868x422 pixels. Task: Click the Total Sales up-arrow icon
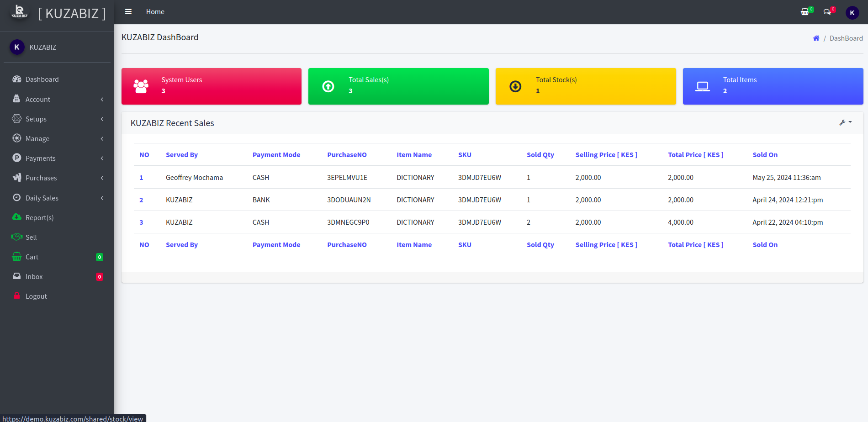(328, 86)
